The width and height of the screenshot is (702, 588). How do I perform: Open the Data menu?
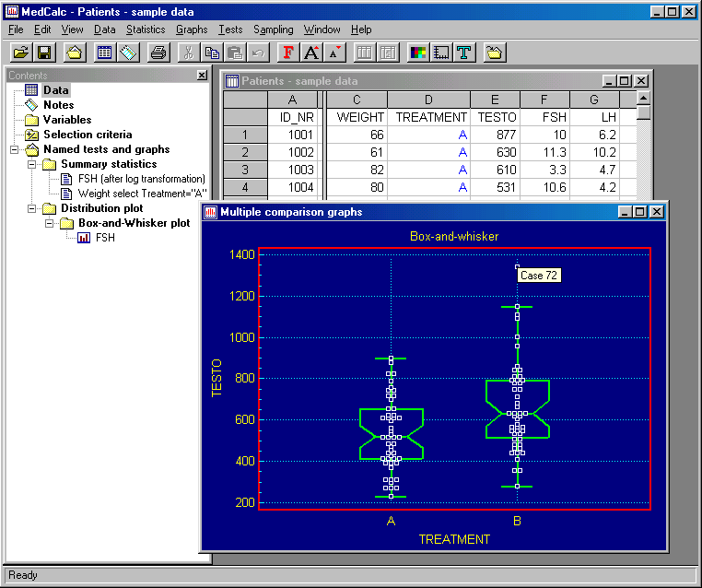(104, 29)
